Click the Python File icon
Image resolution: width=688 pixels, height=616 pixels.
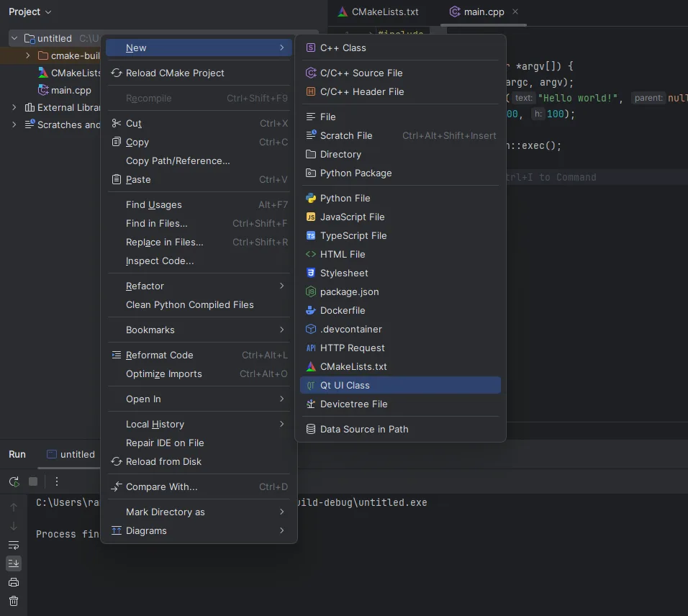click(x=311, y=199)
